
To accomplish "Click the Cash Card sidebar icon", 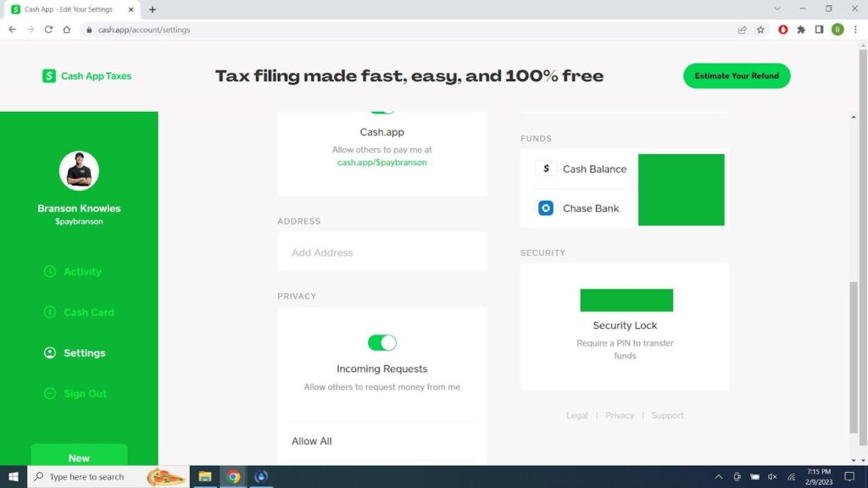I will tap(49, 313).
